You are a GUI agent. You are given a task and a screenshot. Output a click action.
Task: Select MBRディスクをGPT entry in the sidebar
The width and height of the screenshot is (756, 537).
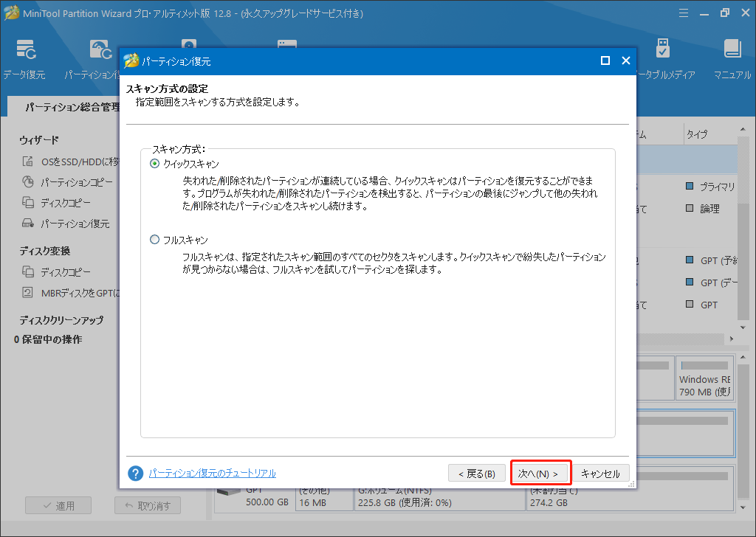(x=80, y=293)
